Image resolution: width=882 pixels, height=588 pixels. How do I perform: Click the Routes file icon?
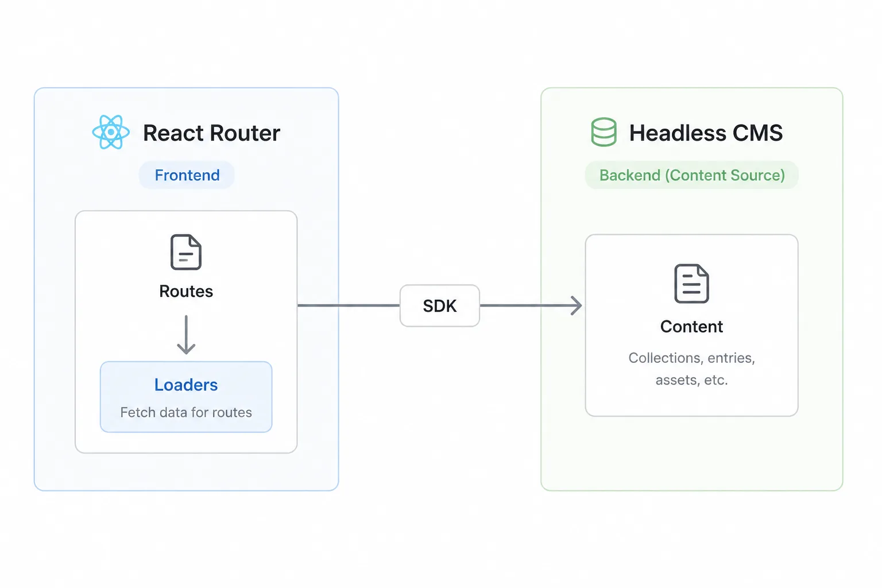pos(186,252)
